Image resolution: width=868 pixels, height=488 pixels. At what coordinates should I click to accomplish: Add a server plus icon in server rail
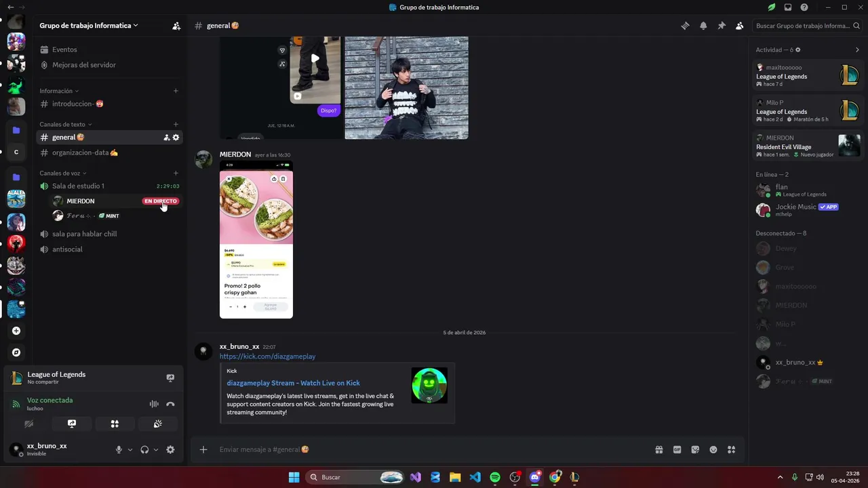click(x=16, y=331)
